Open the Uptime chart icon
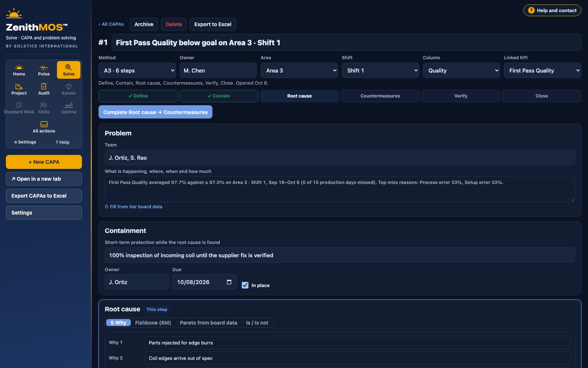588x368 pixels. point(69,108)
